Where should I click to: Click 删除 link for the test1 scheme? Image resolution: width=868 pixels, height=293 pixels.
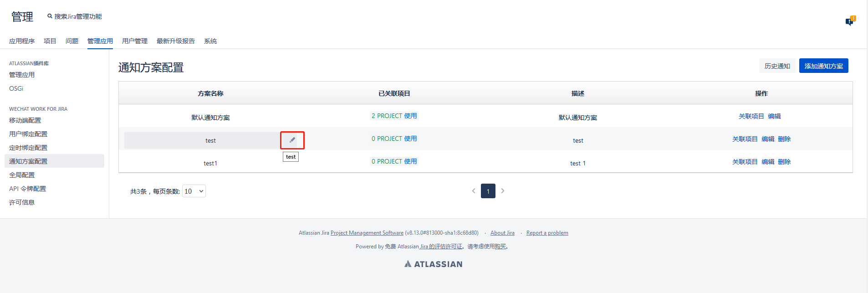[784, 162]
